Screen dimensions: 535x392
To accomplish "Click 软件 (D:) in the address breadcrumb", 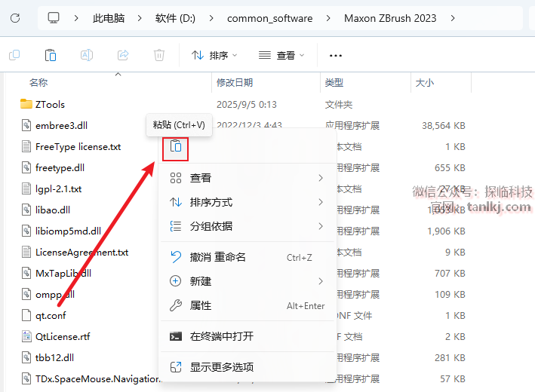I will pos(175,18).
